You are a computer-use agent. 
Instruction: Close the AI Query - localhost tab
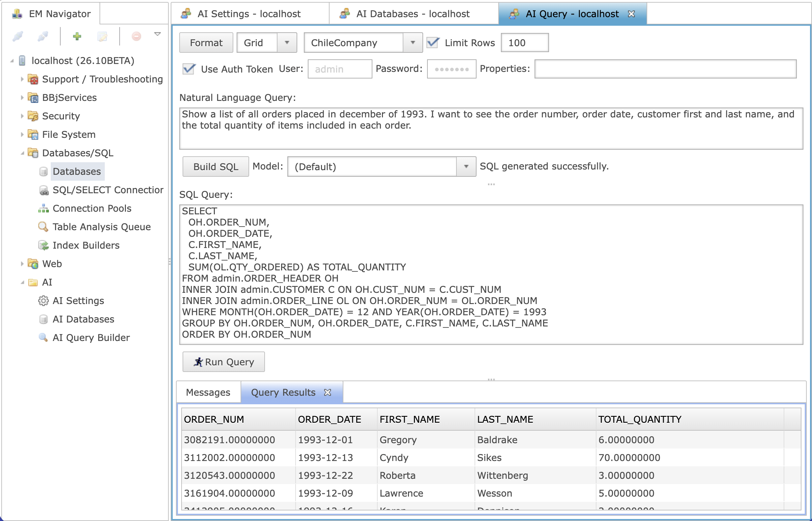pos(631,14)
